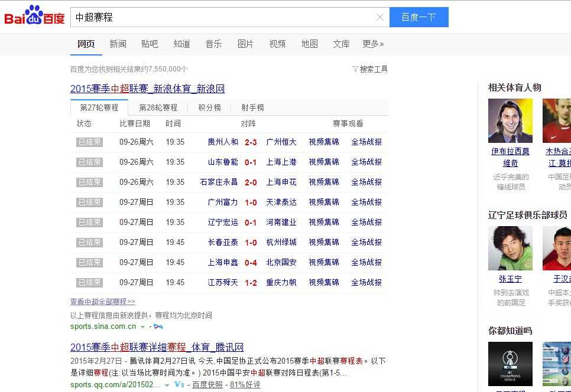Click team name 贵州人和
This screenshot has height=392, width=571.
pyautogui.click(x=222, y=142)
